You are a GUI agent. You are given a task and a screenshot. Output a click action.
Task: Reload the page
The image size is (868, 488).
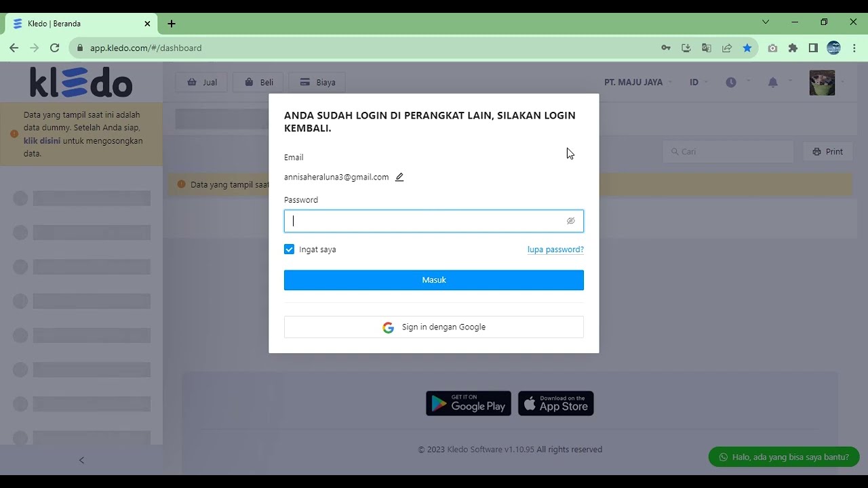point(55,48)
